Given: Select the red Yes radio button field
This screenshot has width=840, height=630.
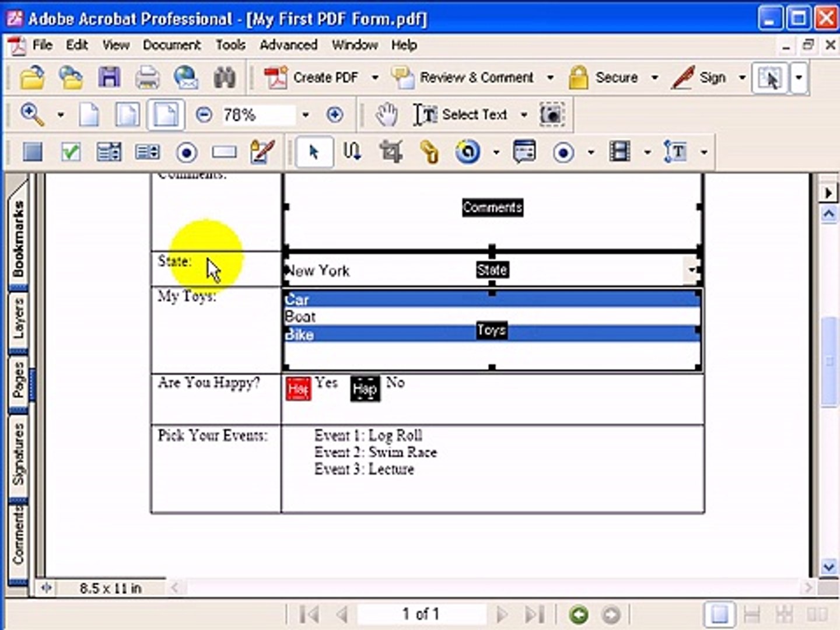Looking at the screenshot, I should 298,388.
